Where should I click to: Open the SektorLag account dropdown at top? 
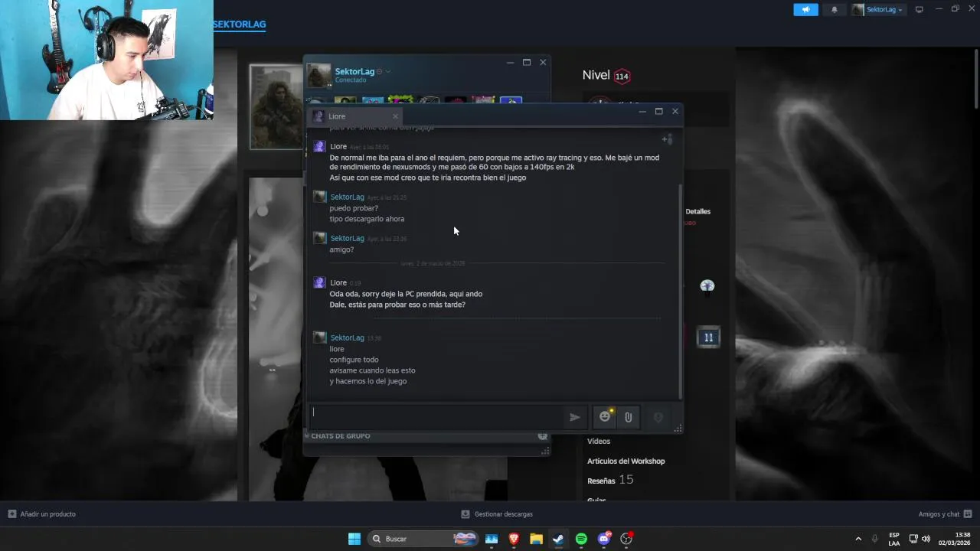coord(877,9)
